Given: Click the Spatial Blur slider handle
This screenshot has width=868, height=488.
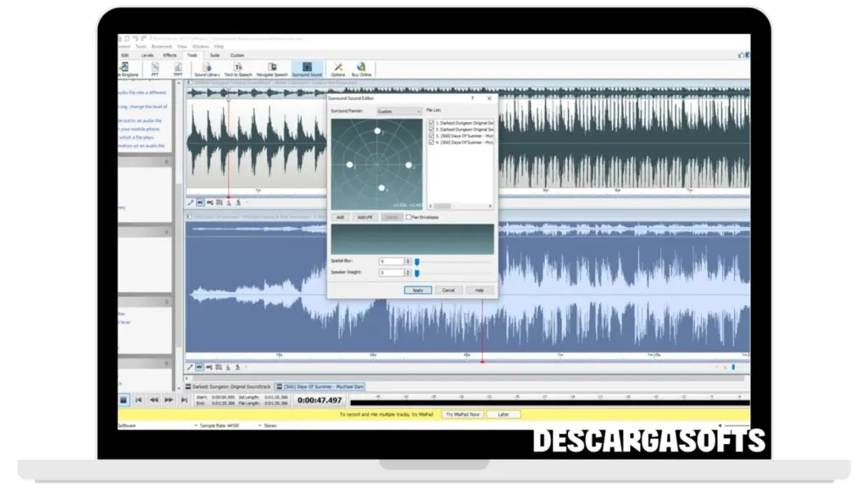Looking at the screenshot, I should [x=416, y=261].
